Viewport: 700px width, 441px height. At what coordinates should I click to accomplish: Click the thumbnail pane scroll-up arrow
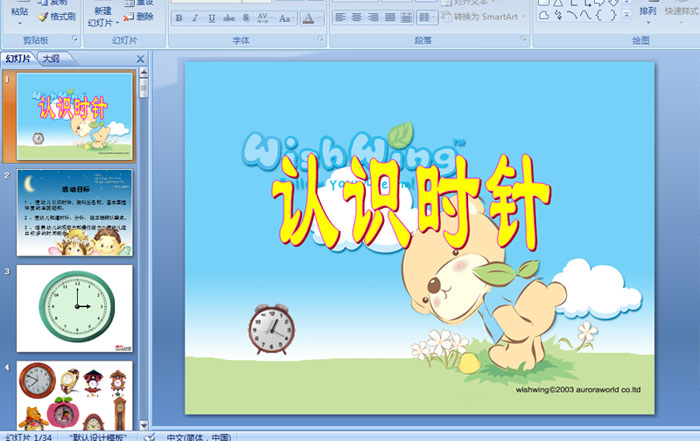[x=144, y=73]
